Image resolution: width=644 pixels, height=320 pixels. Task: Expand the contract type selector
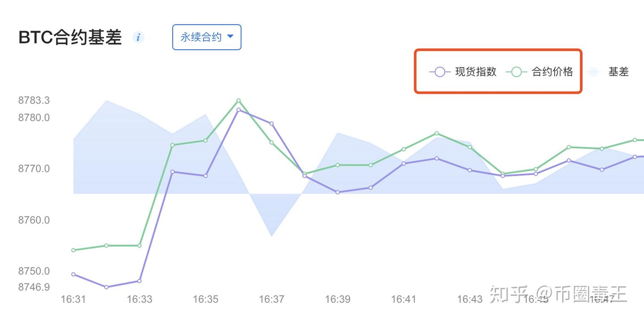click(x=207, y=38)
